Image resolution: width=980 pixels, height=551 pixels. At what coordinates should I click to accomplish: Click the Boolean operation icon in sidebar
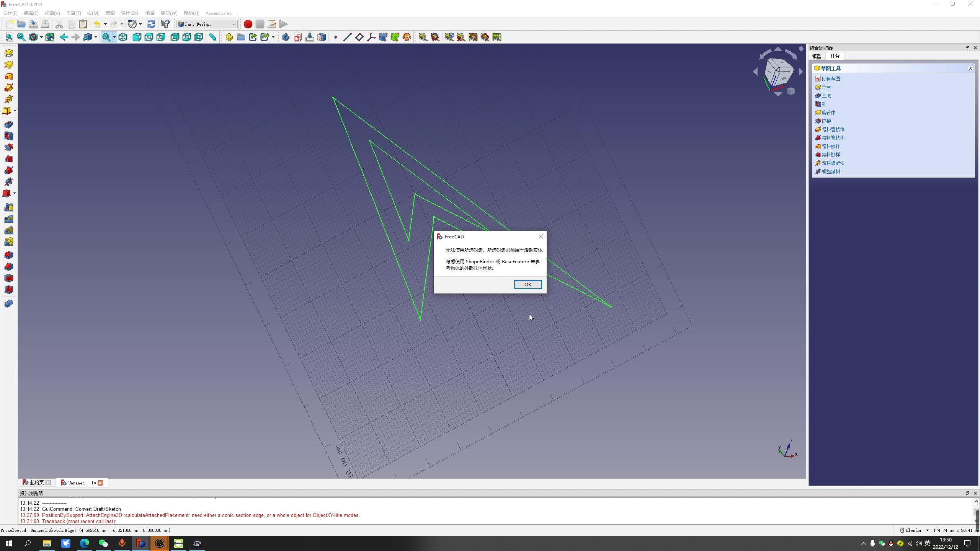pyautogui.click(x=8, y=304)
